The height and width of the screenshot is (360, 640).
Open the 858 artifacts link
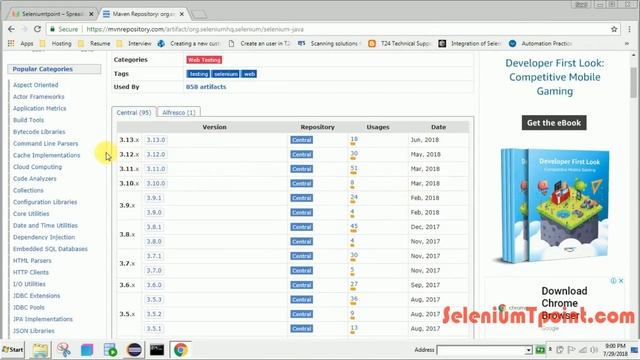pyautogui.click(x=206, y=87)
